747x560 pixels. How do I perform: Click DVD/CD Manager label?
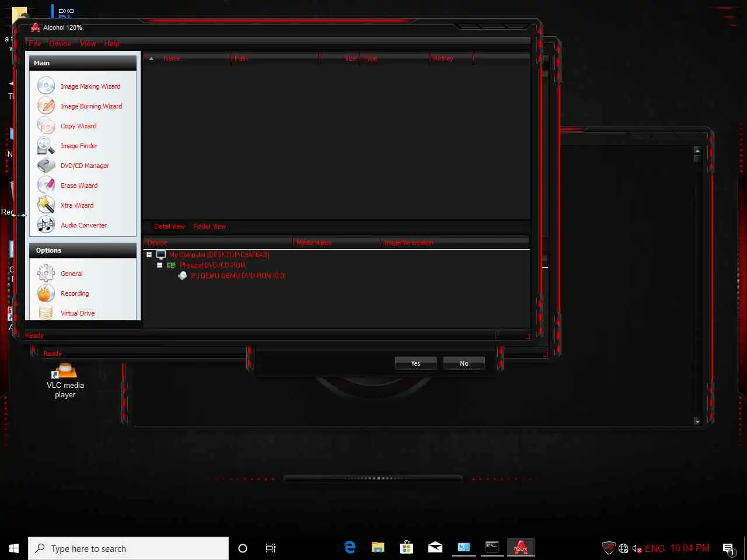click(85, 166)
